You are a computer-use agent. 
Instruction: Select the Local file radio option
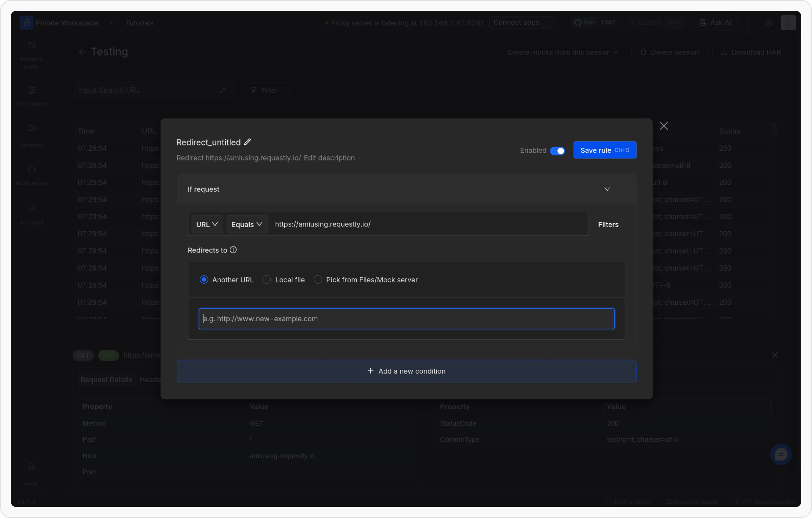click(267, 280)
